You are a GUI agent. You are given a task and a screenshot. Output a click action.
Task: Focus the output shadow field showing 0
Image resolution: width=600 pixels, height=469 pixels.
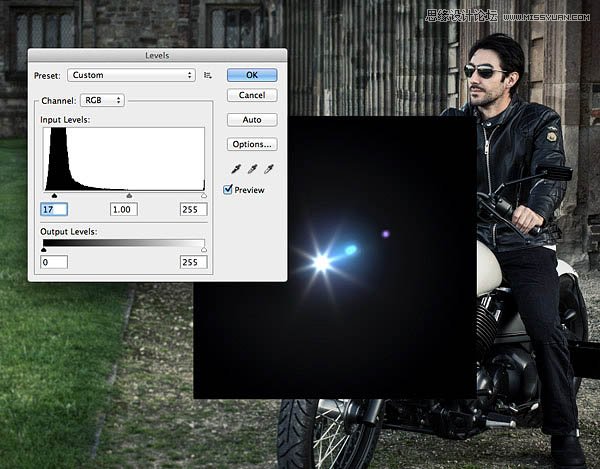(x=54, y=262)
